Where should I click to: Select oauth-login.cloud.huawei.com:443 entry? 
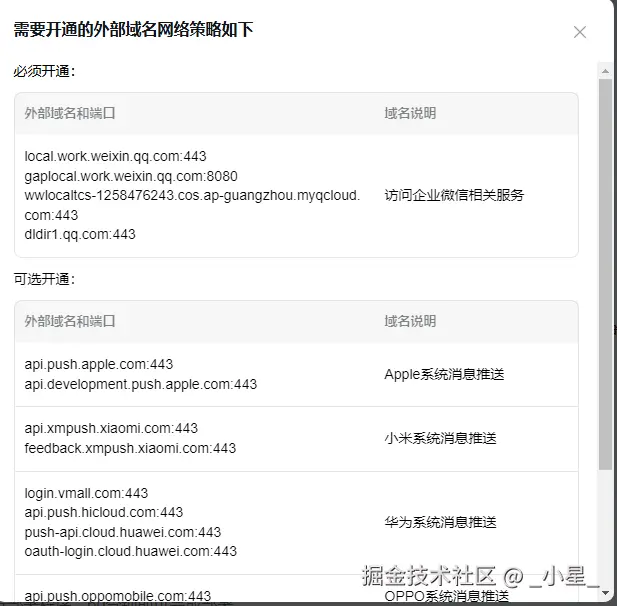coord(131,551)
